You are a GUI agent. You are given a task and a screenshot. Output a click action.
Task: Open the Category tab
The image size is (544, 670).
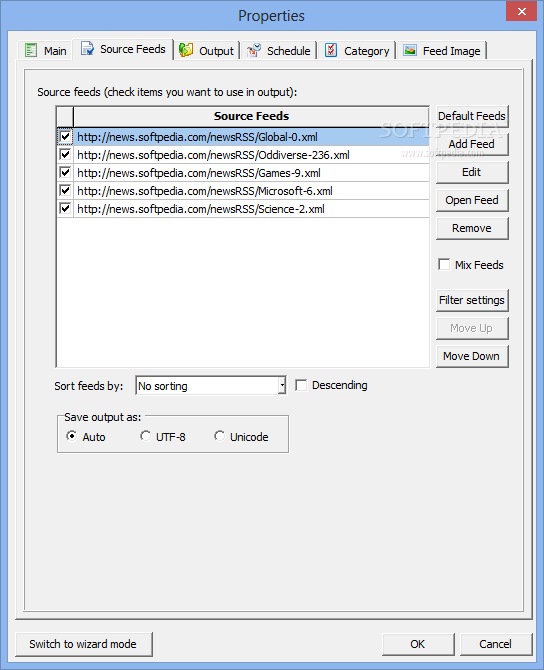[357, 51]
